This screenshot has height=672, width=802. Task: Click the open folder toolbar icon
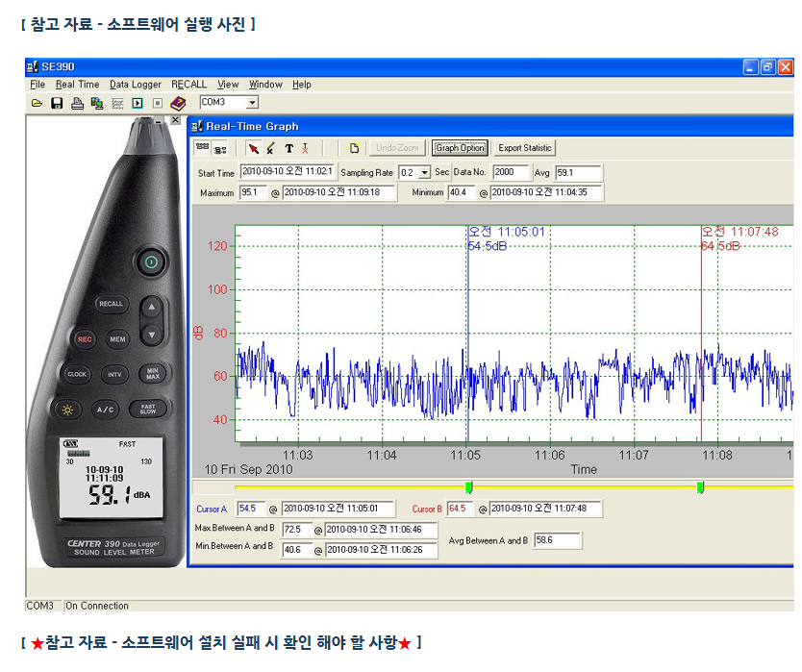(37, 103)
